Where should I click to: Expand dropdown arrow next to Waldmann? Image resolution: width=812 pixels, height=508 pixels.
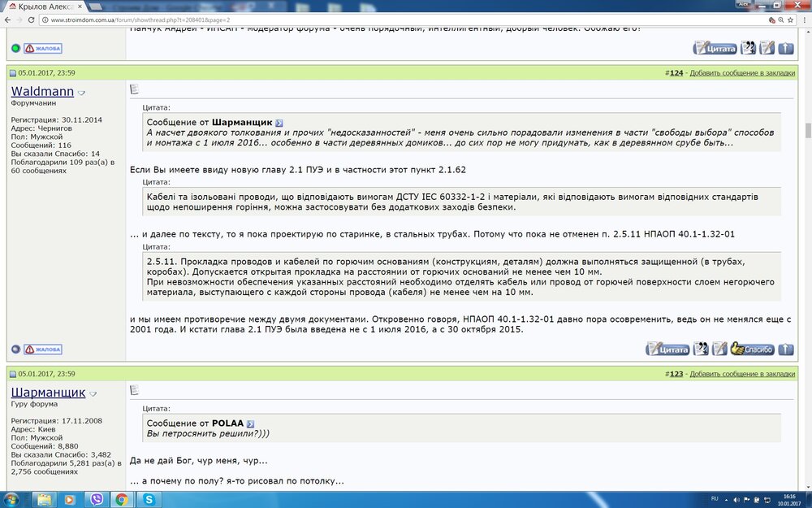click(x=81, y=93)
